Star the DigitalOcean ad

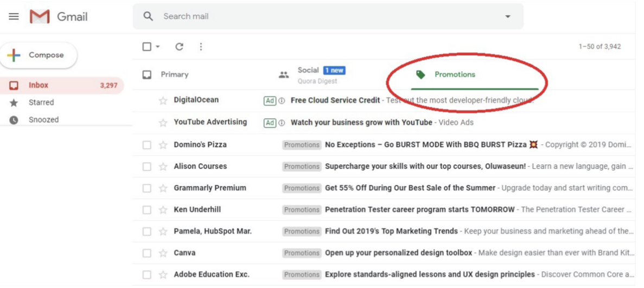coord(163,100)
